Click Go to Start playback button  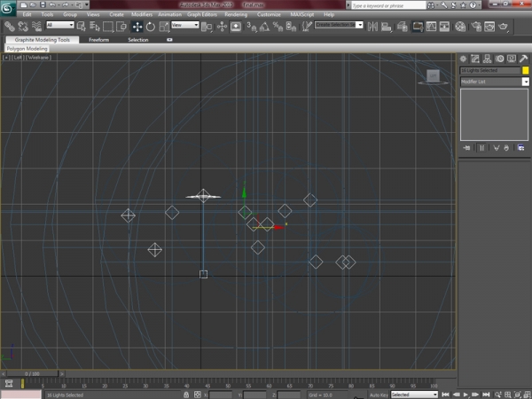click(445, 395)
